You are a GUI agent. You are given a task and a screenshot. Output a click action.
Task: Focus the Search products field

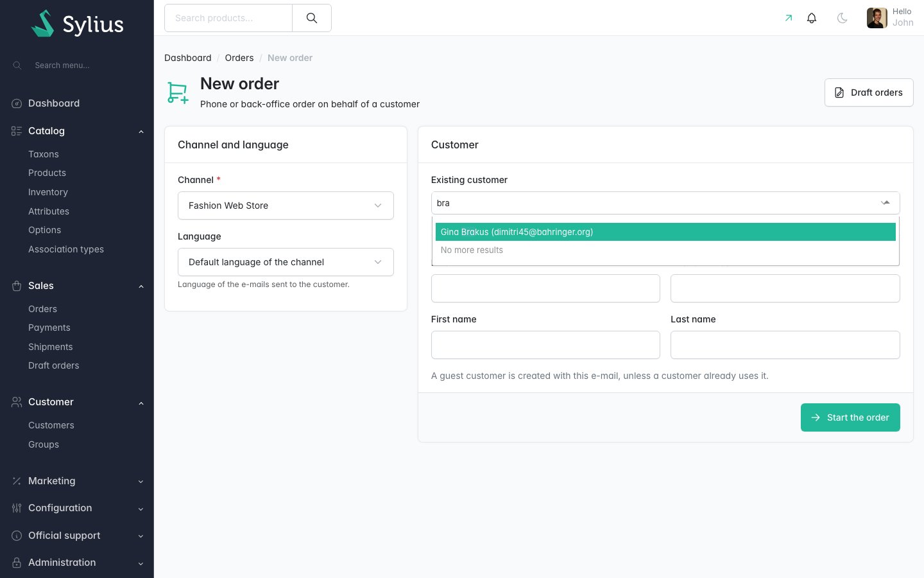point(228,18)
